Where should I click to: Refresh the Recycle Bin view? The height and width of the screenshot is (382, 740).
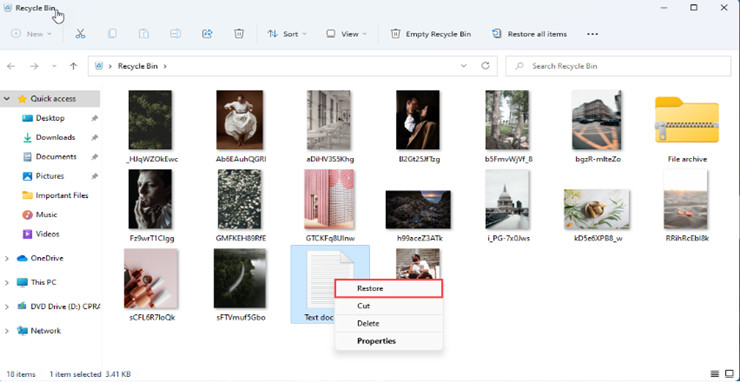pos(485,66)
